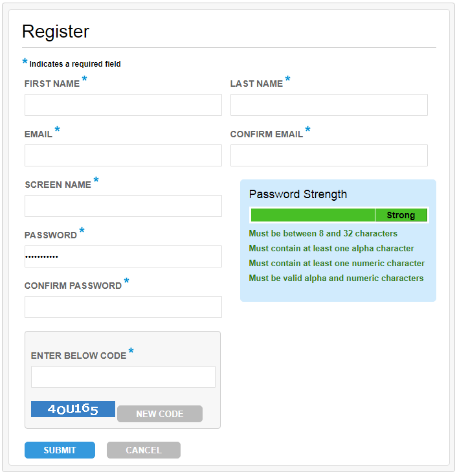The width and height of the screenshot is (457, 476).
Task: Click into the Confirm Email field
Action: (x=329, y=155)
